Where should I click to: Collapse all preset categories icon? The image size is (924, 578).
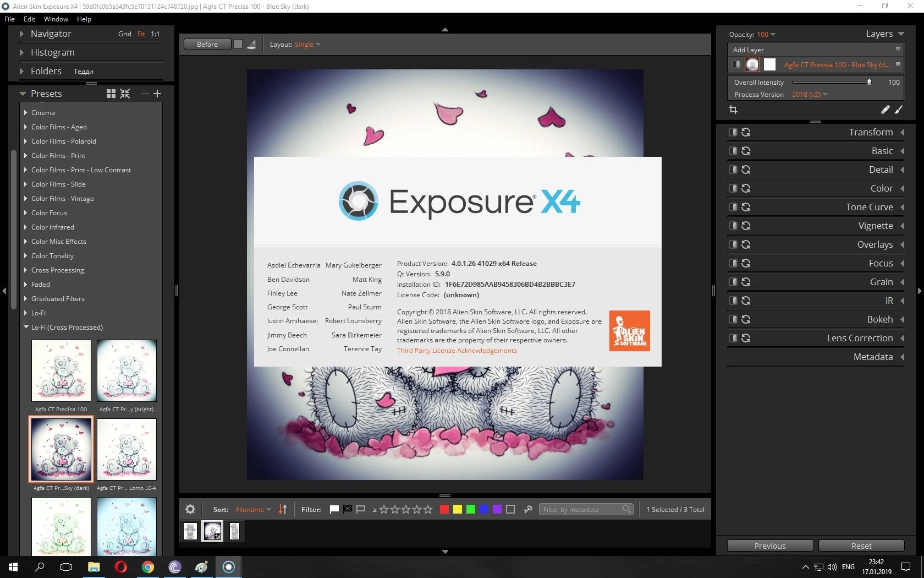tap(125, 94)
